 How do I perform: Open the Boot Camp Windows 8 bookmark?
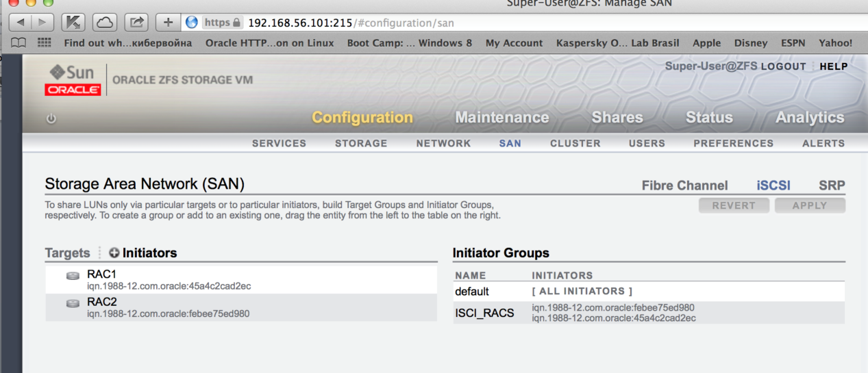tap(410, 42)
